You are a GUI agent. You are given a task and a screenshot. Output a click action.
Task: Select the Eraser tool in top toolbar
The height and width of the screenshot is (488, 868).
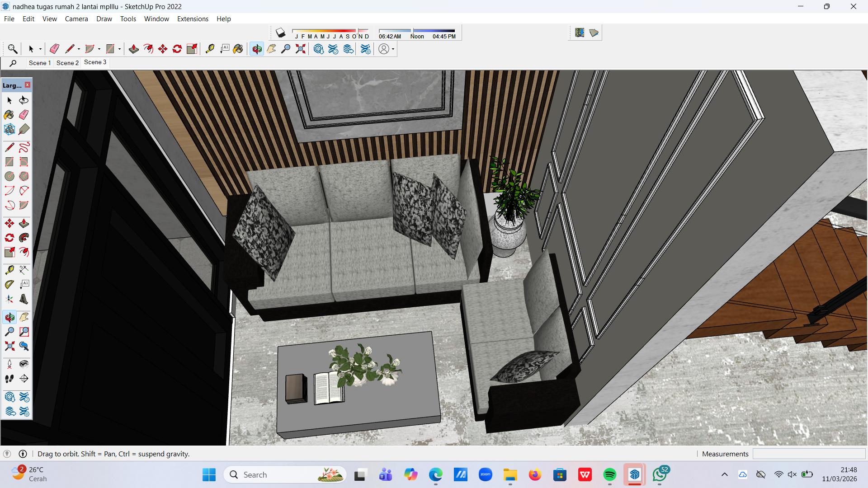pos(54,49)
